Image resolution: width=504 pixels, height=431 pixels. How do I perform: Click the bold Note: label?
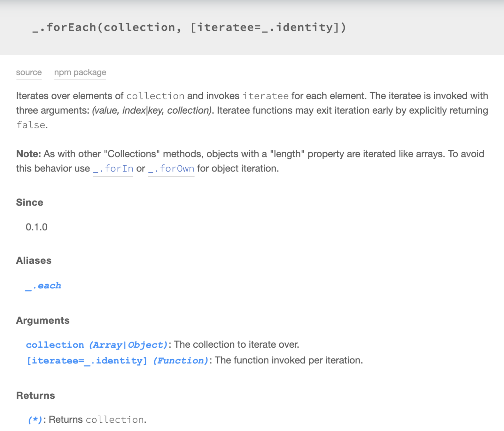(28, 154)
